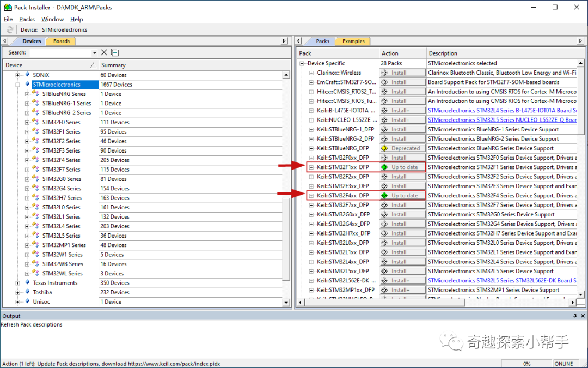The image size is (588, 368).
Task: Expand the Clarinox::Wireless pack row
Action: [x=311, y=73]
